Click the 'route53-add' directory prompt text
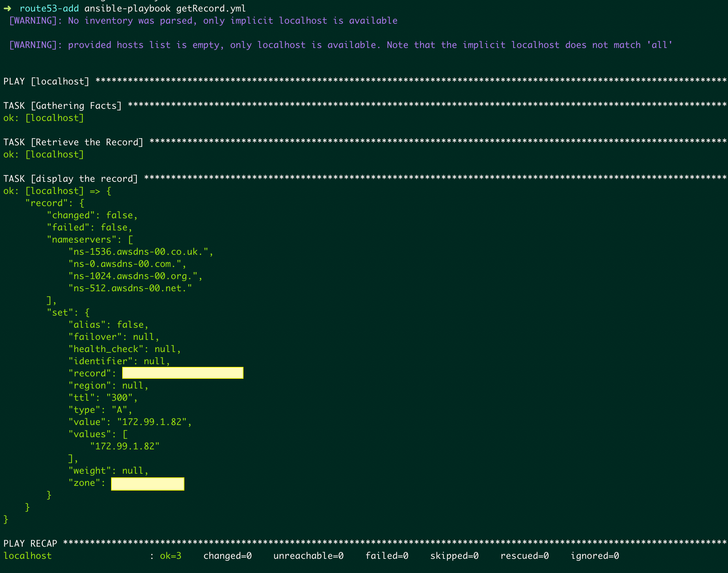 (x=49, y=8)
